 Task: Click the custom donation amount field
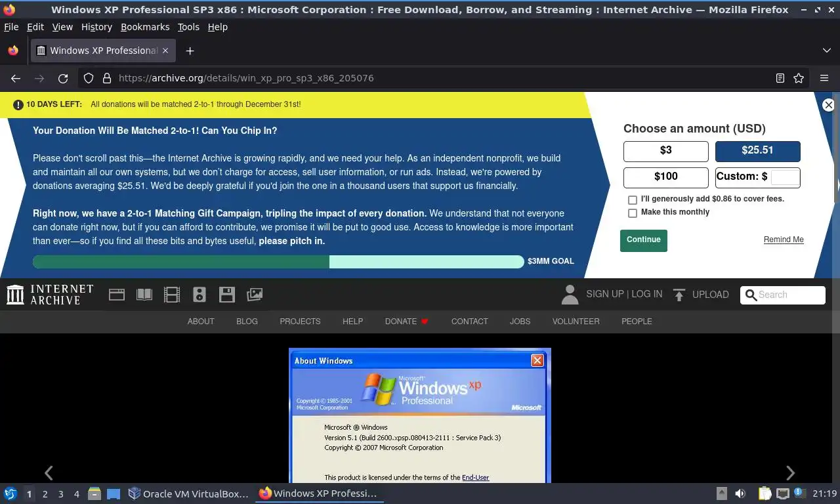[785, 177]
